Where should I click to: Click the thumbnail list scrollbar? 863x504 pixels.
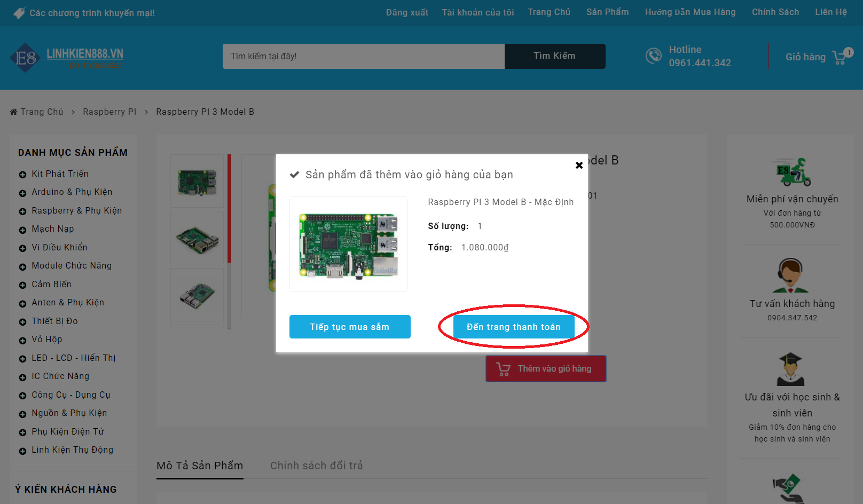(x=230, y=242)
